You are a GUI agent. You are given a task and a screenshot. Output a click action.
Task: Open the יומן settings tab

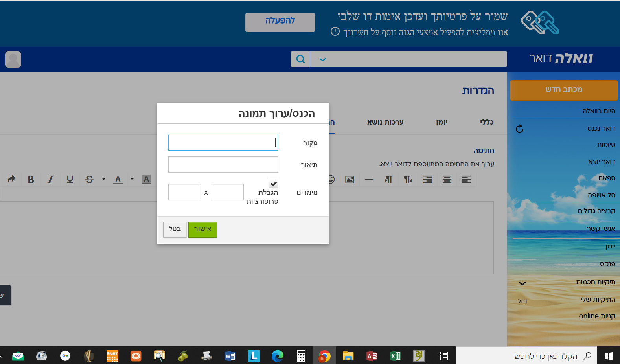point(442,122)
